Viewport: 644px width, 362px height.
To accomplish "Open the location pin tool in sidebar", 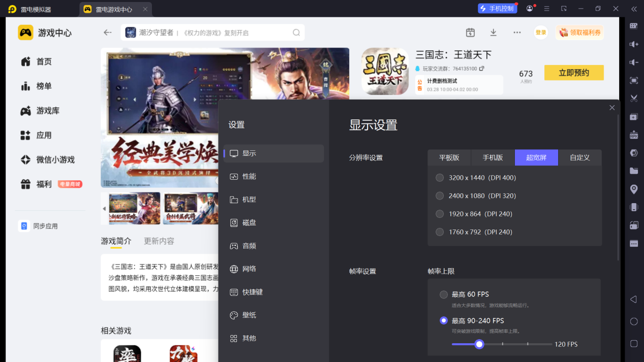I will coord(633,189).
